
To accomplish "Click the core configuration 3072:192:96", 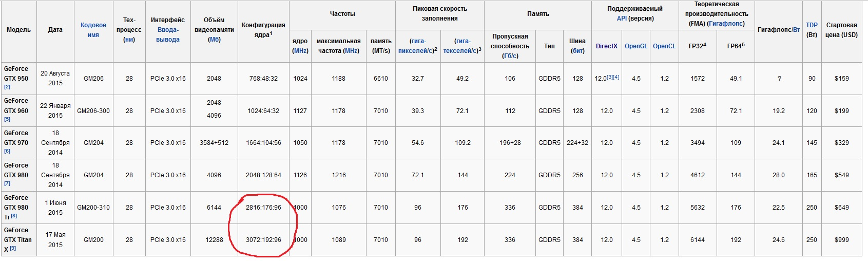I will click(x=263, y=240).
